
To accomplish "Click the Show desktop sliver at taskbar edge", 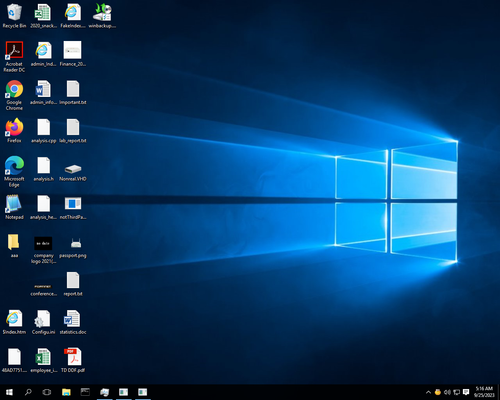I will 499,392.
